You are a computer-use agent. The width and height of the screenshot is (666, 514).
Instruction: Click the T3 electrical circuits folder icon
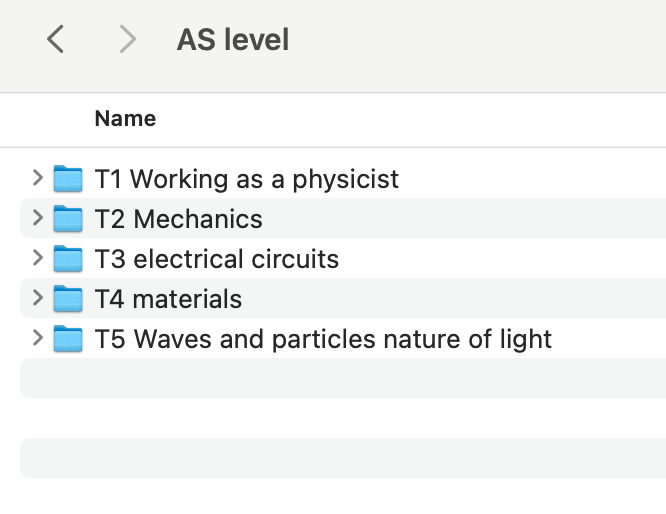pyautogui.click(x=68, y=259)
